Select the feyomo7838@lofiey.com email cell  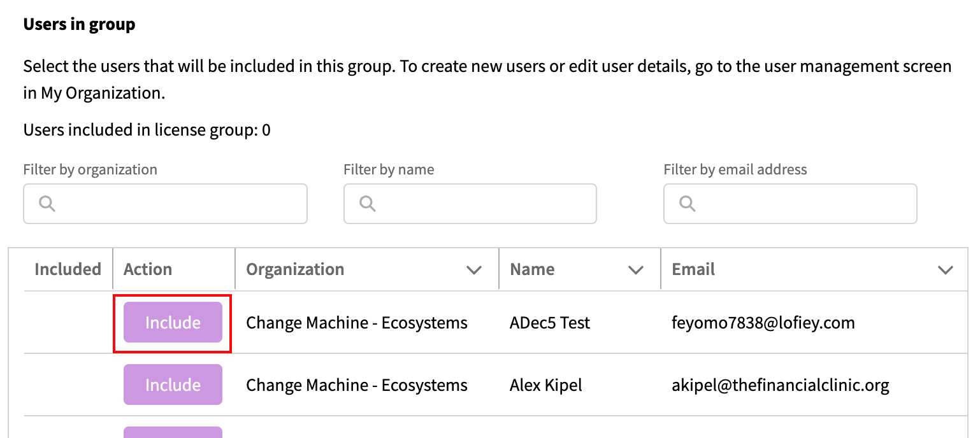point(763,323)
